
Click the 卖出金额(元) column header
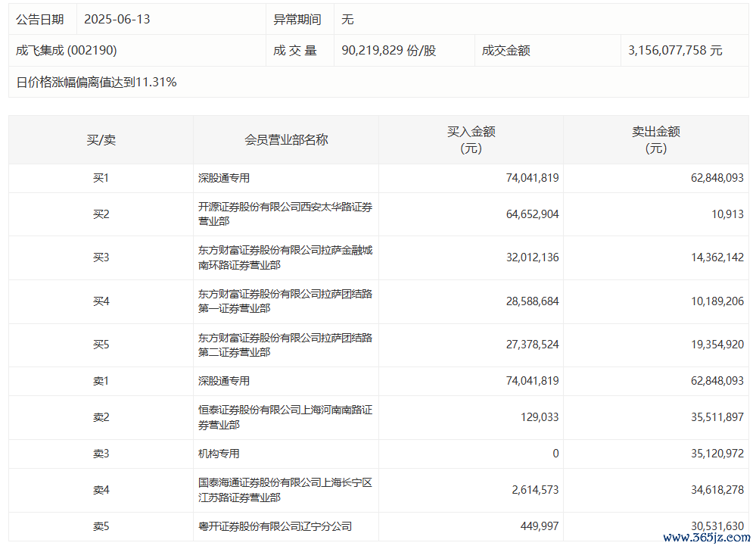(x=656, y=140)
